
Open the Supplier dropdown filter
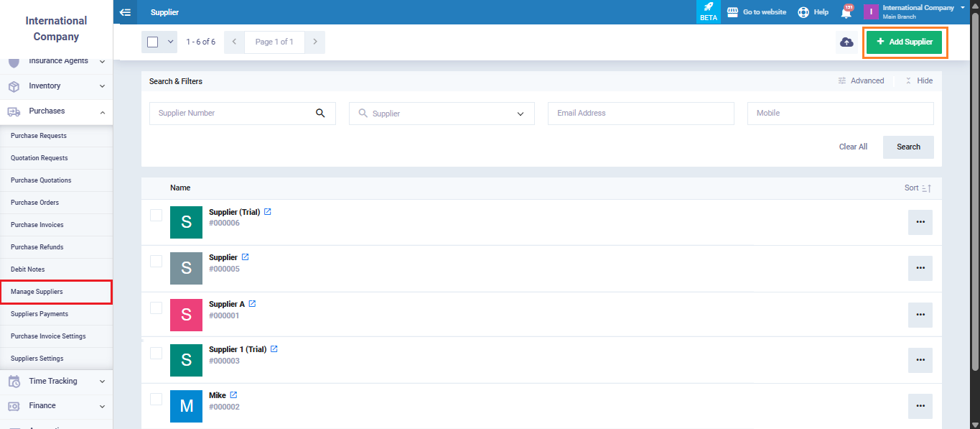pos(442,114)
